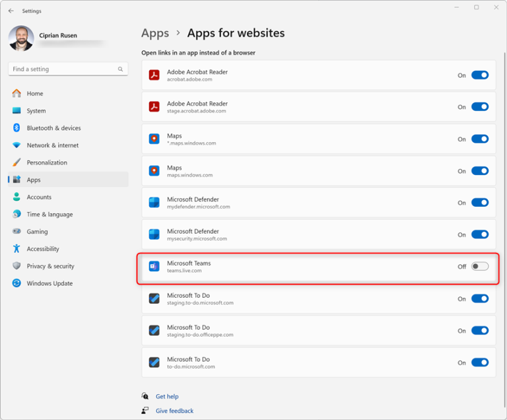This screenshot has width=507, height=420.
Task: Click the mydefender.microsoft.com domain text
Action: [199, 207]
